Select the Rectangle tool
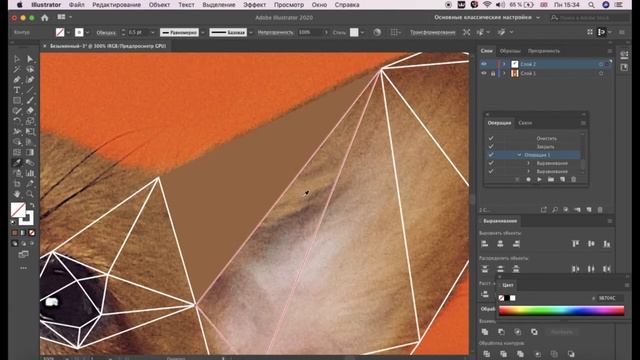 click(x=17, y=100)
